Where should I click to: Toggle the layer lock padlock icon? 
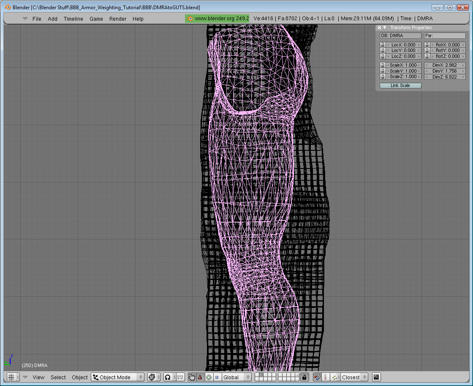point(304,377)
